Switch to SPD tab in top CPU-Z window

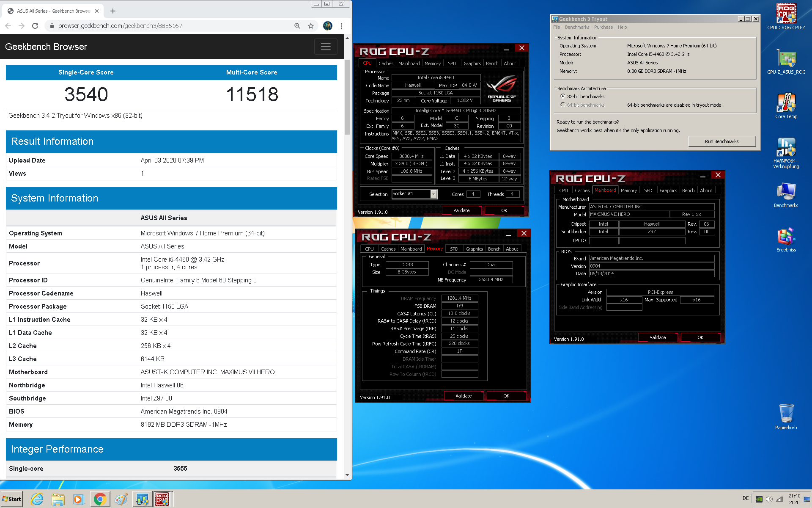(x=452, y=63)
